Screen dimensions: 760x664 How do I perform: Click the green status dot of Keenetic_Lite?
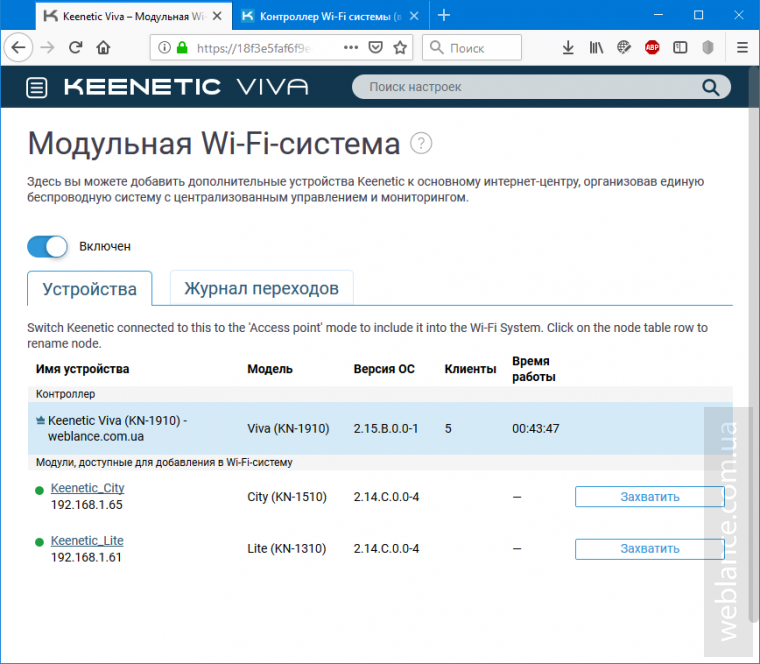pos(40,542)
